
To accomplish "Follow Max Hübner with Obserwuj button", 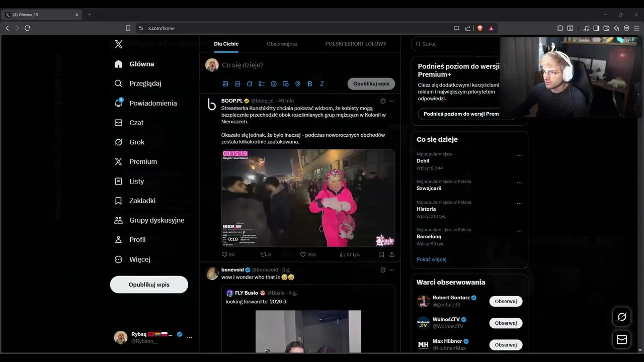I will point(506,345).
